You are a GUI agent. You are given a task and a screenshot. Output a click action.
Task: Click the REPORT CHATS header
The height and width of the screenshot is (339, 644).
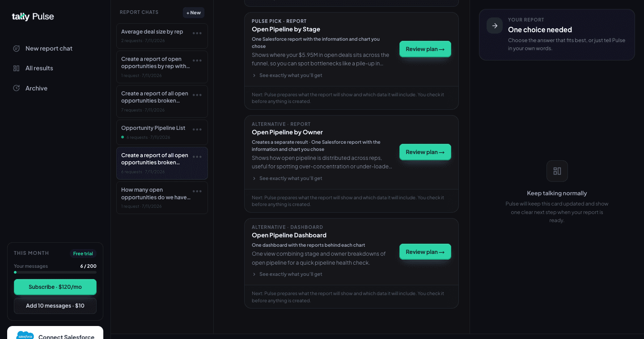pos(139,13)
